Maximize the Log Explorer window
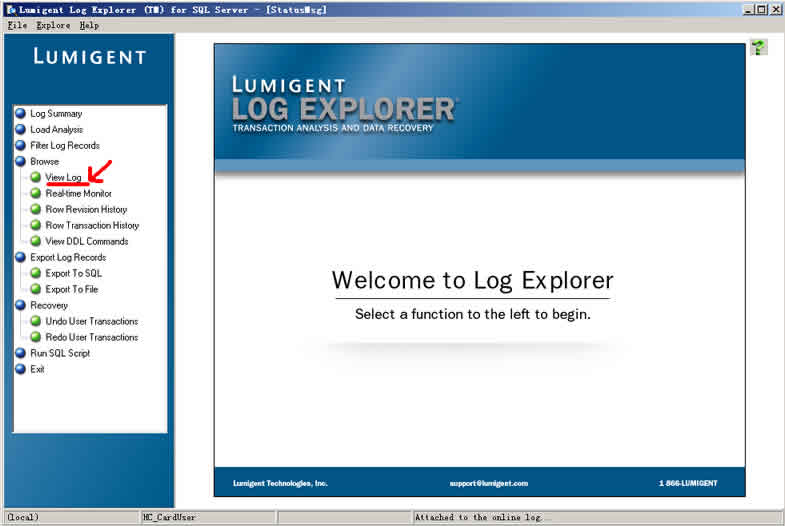Image resolution: width=785 pixels, height=526 pixels. [x=761, y=9]
